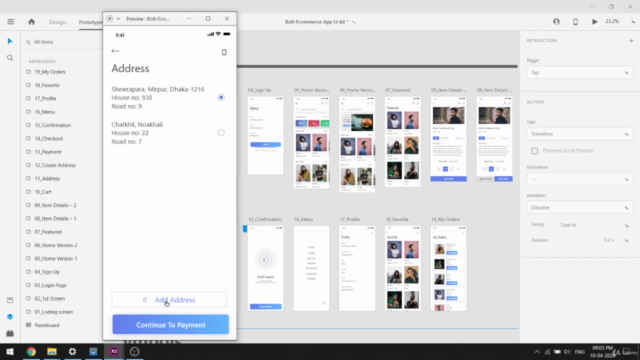The height and width of the screenshot is (360, 640).
Task: Click the 16_Menu artboard thumbnail
Action: coord(311,268)
